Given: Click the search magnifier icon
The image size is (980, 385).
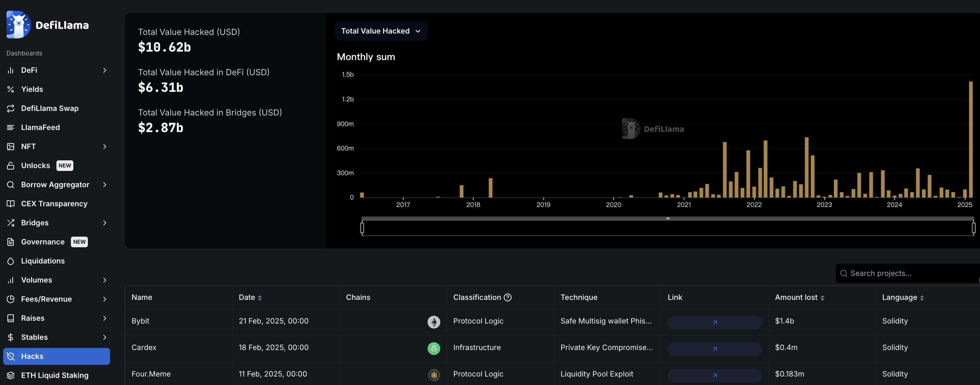Looking at the screenshot, I should 843,273.
